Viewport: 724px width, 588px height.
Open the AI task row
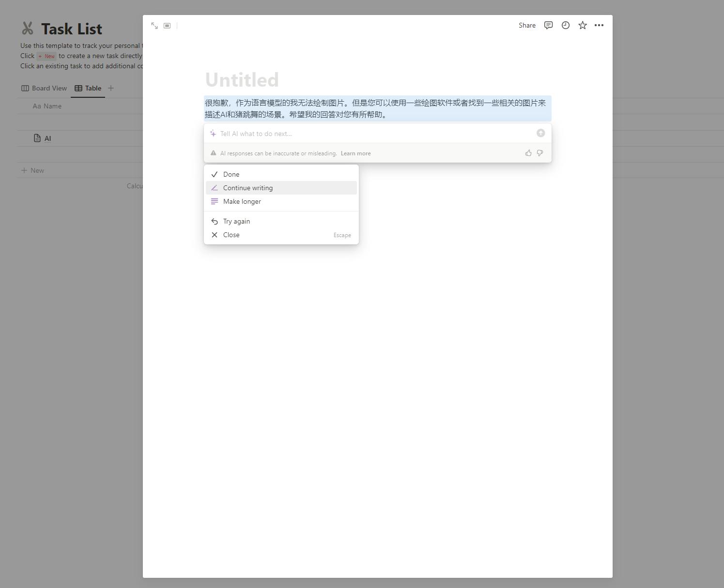point(47,138)
